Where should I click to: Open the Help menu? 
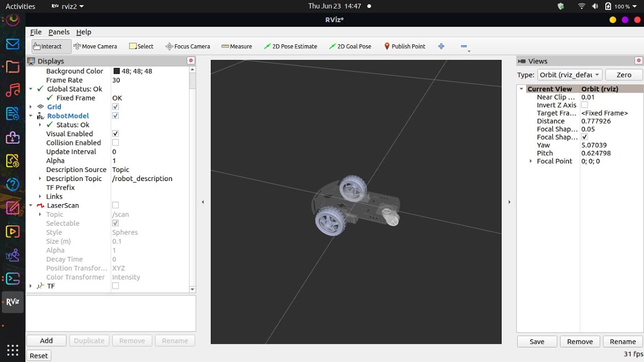click(84, 32)
